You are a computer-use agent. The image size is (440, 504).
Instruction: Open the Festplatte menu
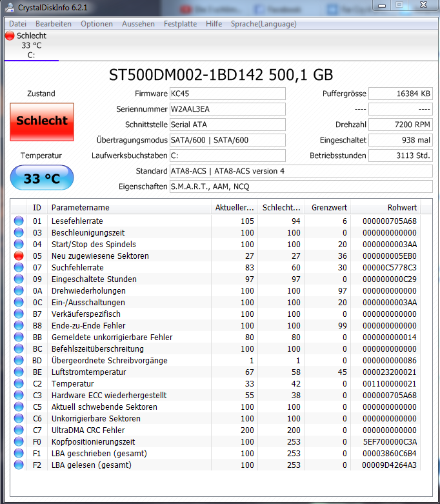coord(180,24)
